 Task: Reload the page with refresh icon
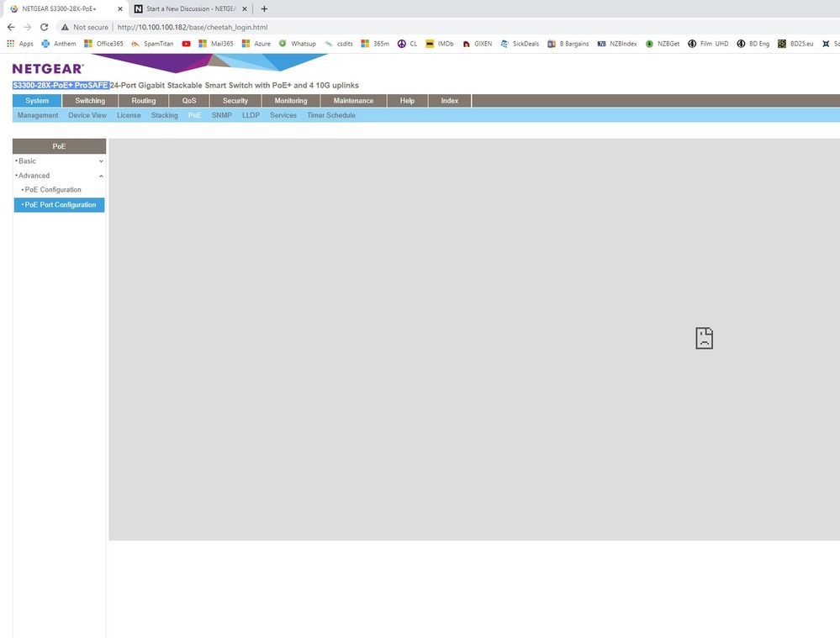coord(45,27)
